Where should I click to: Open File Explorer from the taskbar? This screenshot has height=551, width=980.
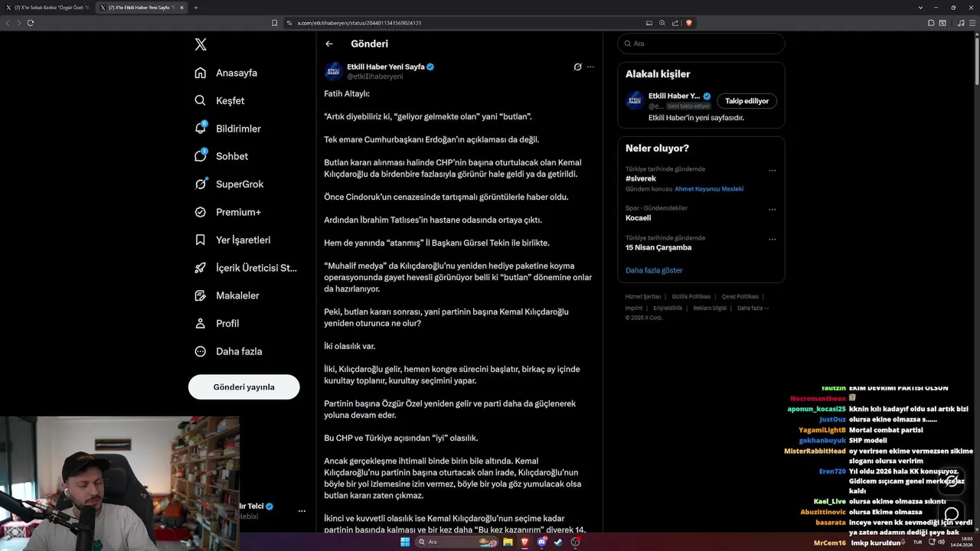click(x=508, y=542)
